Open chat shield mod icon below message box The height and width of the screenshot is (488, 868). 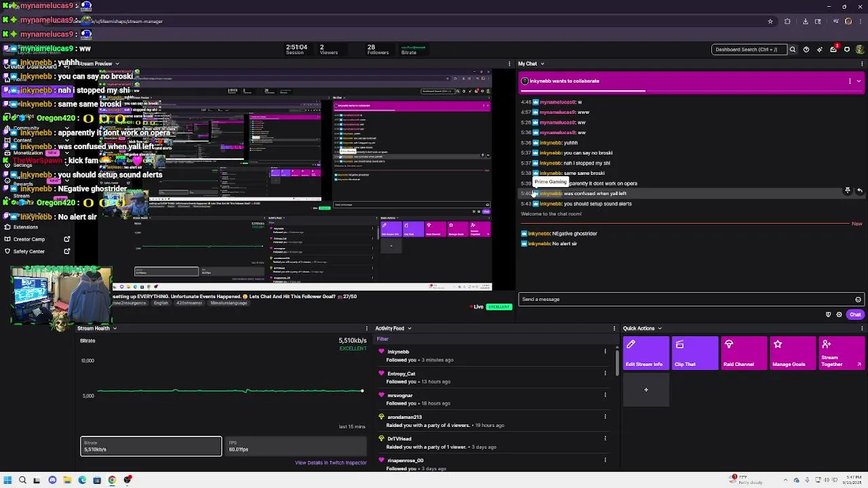click(828, 314)
